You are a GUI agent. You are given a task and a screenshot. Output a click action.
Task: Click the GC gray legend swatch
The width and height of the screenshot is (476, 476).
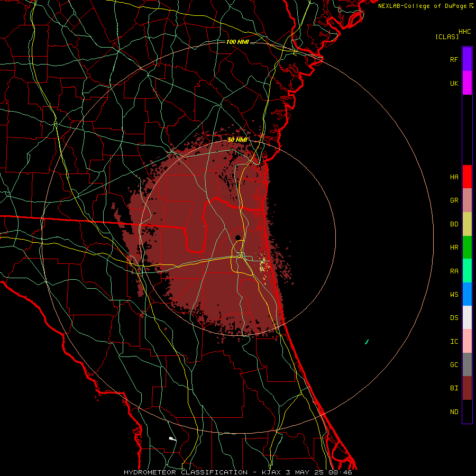point(467,364)
